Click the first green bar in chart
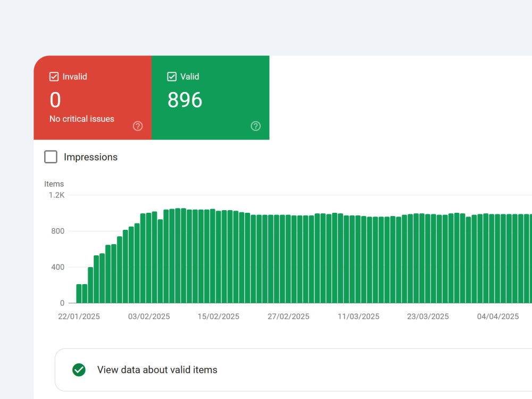532x399 pixels. click(79, 294)
